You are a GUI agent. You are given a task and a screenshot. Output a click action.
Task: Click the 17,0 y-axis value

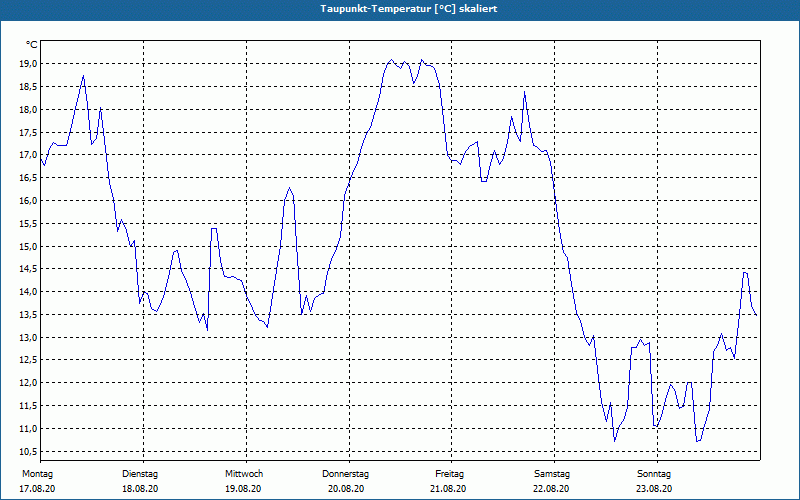[x=29, y=155]
